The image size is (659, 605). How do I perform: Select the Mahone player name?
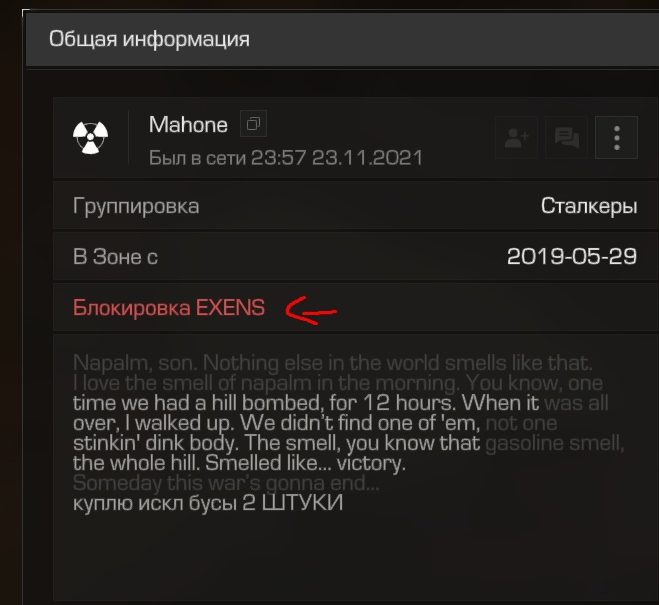click(188, 125)
